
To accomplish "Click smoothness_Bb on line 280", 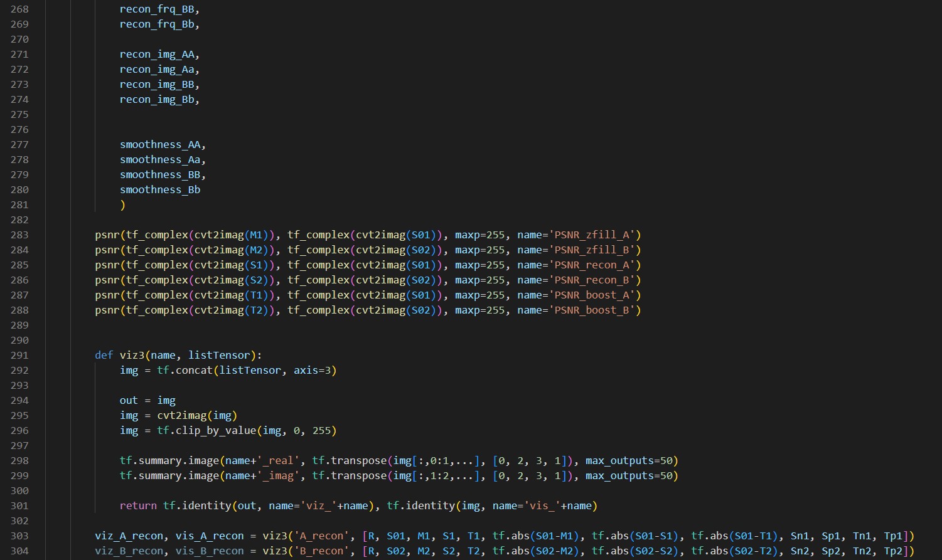I will [160, 189].
